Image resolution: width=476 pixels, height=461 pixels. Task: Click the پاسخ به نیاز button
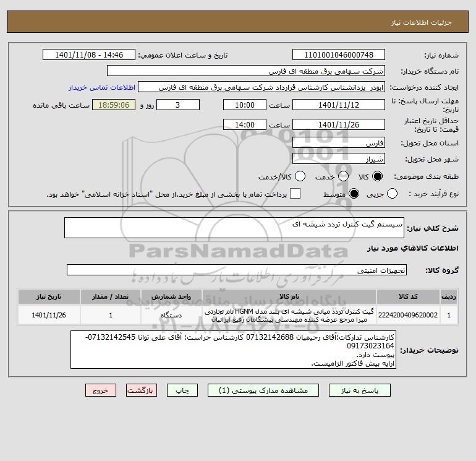[359, 390]
